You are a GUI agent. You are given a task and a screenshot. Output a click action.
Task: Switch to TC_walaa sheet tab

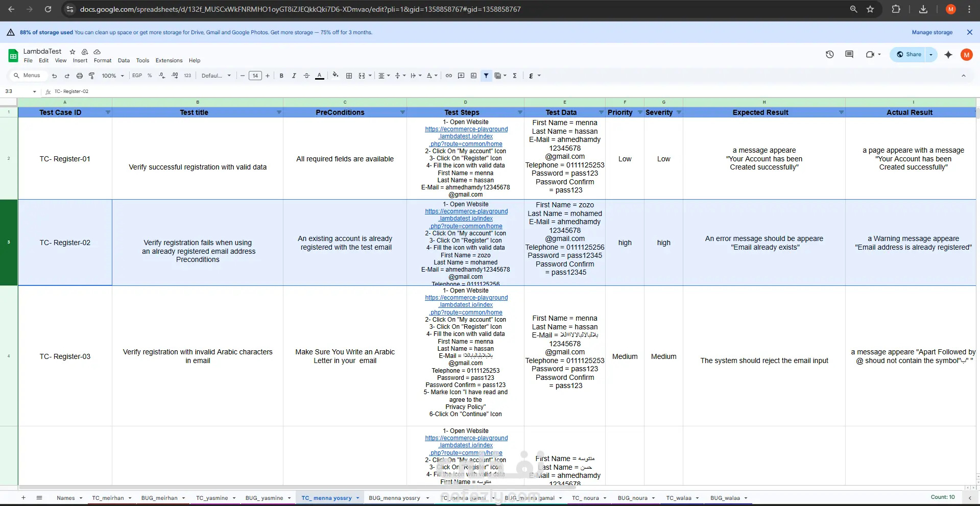679,498
